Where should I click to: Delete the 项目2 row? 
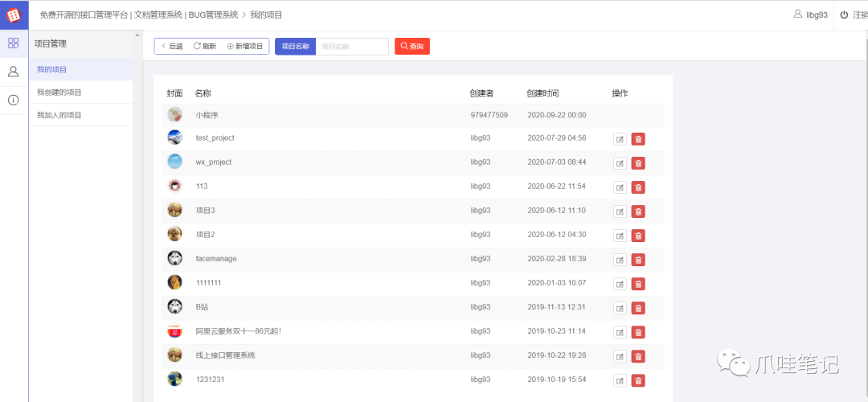click(638, 236)
